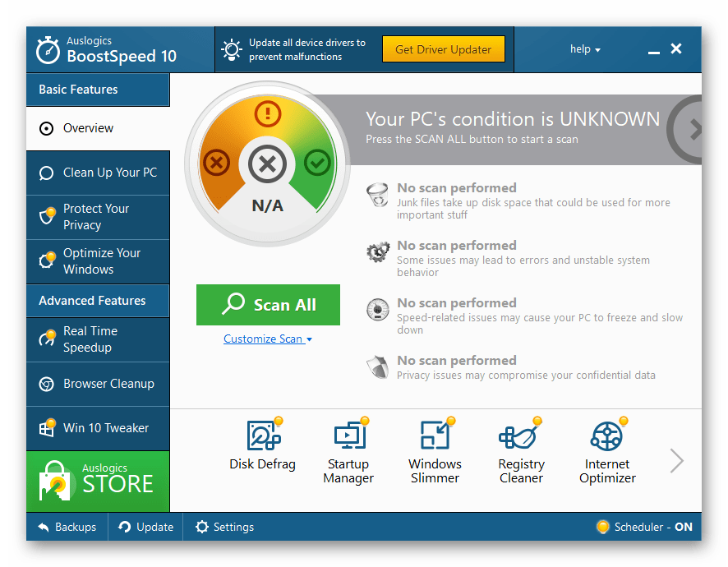Image resolution: width=728 pixels, height=567 pixels.
Task: Click the Advanced Features header
Action: (x=98, y=301)
